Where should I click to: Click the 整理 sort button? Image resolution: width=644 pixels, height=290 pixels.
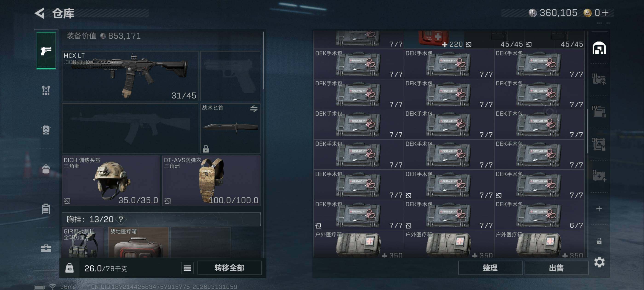tap(490, 268)
